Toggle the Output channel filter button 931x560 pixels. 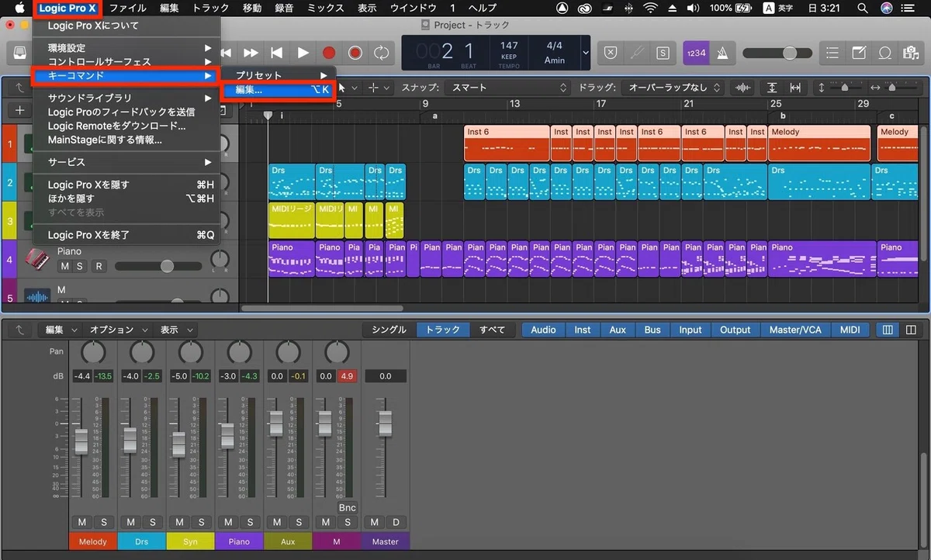[735, 330]
